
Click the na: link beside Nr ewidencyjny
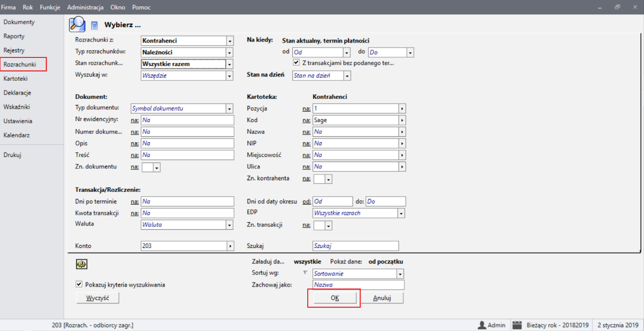(134, 120)
